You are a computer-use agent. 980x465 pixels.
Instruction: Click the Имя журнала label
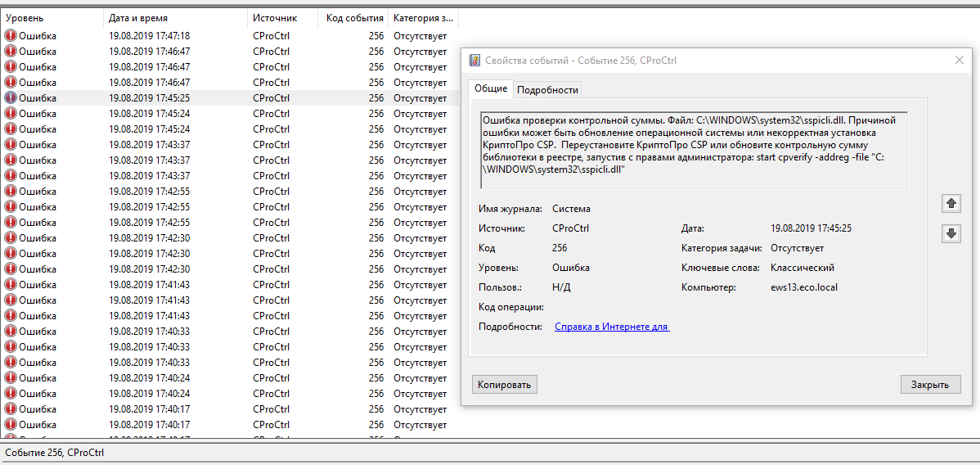510,209
